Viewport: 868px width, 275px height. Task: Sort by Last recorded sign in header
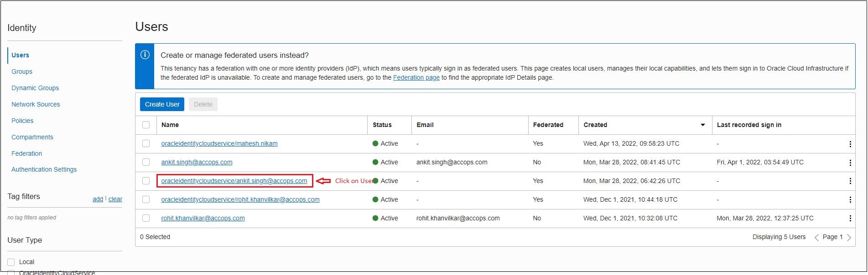[x=748, y=125]
